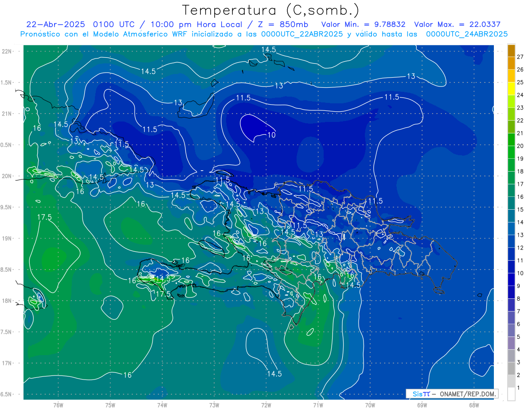Click the "68W" longitude axis label
Image resolution: width=532 pixels, height=411 pixels.
click(x=474, y=405)
